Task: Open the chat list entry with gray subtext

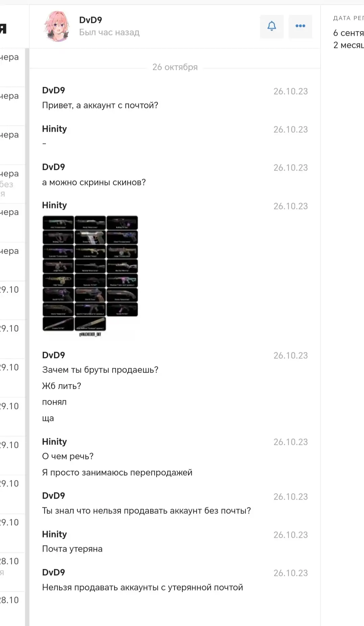Action: (x=12, y=184)
